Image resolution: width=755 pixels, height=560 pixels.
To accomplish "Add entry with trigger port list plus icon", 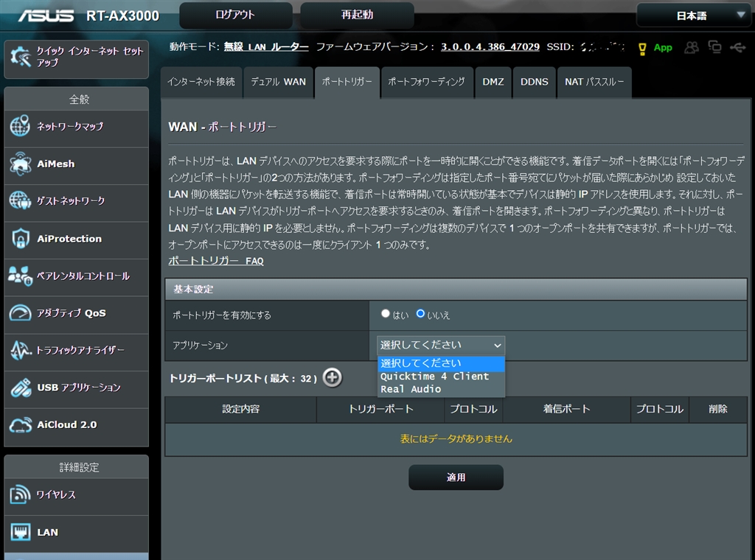I will [333, 378].
